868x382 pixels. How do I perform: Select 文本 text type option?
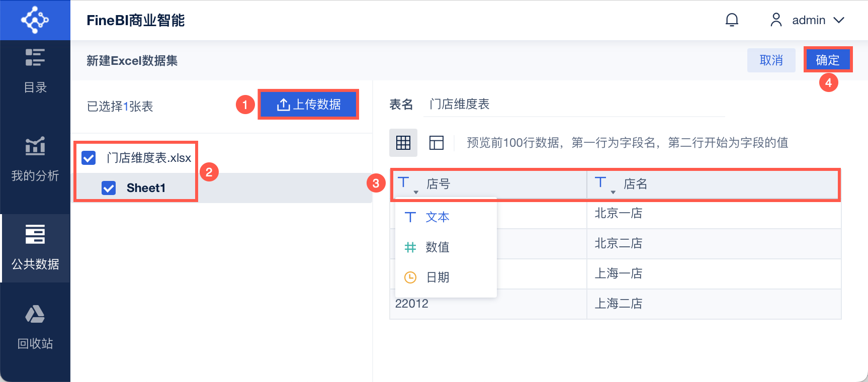pos(437,217)
